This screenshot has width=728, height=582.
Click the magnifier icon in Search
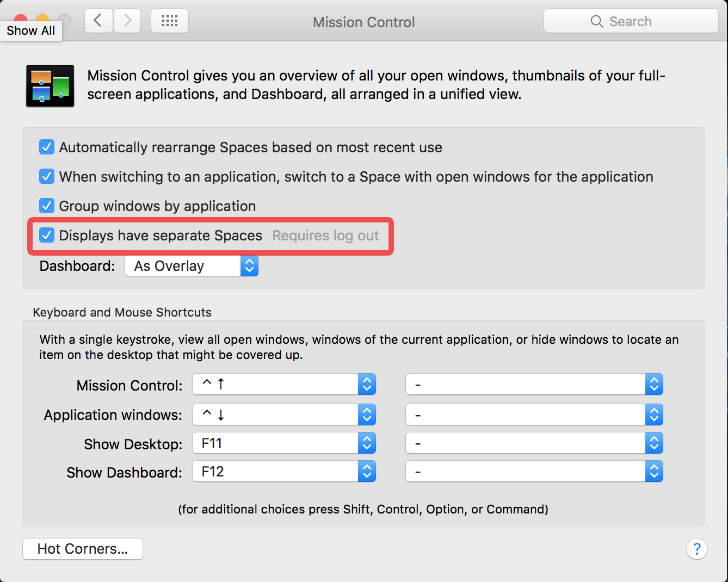pos(597,22)
